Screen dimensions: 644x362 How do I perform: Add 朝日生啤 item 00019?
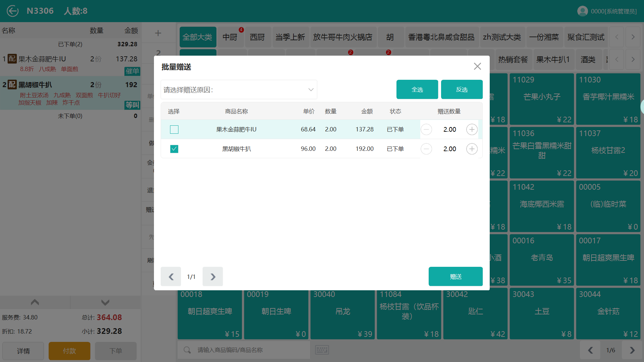276,314
